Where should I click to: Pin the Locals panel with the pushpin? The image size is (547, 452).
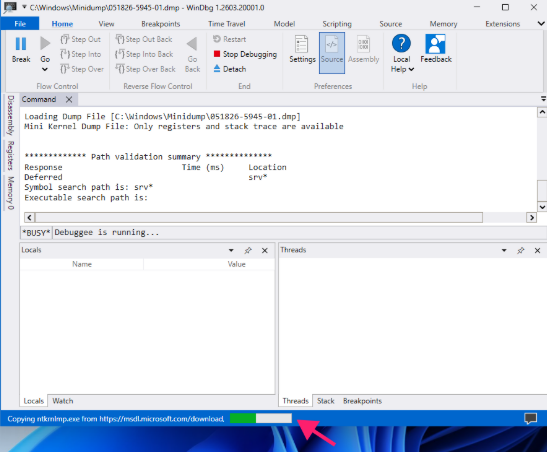click(248, 250)
